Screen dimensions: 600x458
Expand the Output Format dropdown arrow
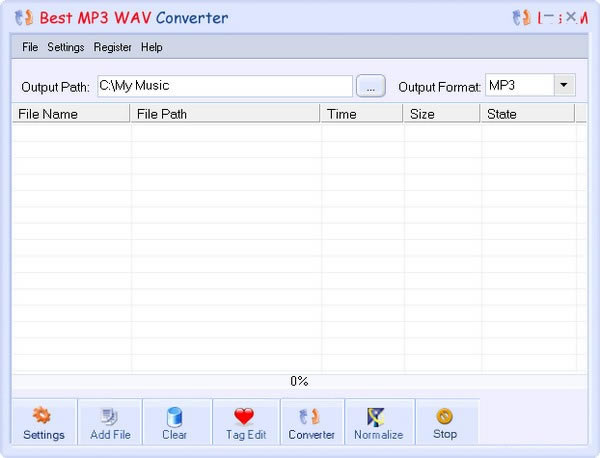pos(564,85)
